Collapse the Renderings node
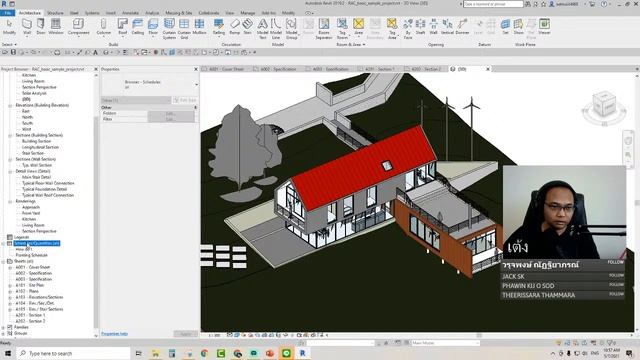640x360 pixels. coord(10,201)
